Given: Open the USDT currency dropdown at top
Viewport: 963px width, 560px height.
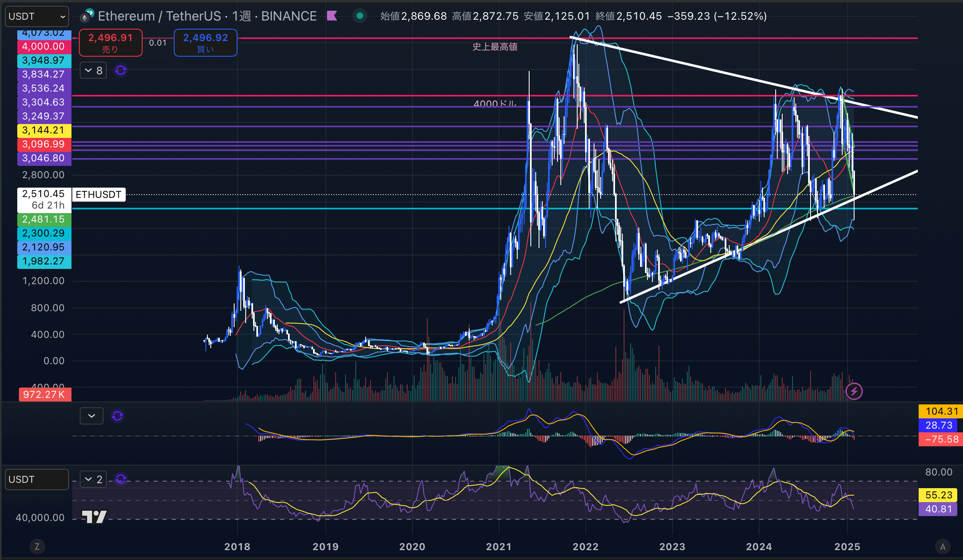Looking at the screenshot, I should coord(37,16).
